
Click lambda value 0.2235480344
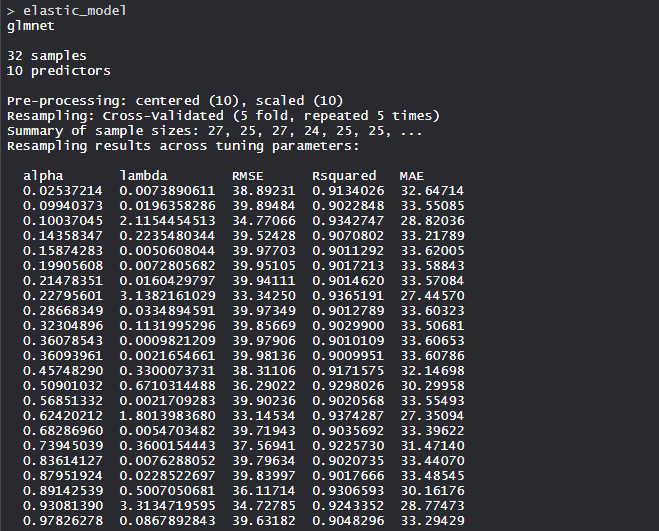pyautogui.click(x=167, y=236)
